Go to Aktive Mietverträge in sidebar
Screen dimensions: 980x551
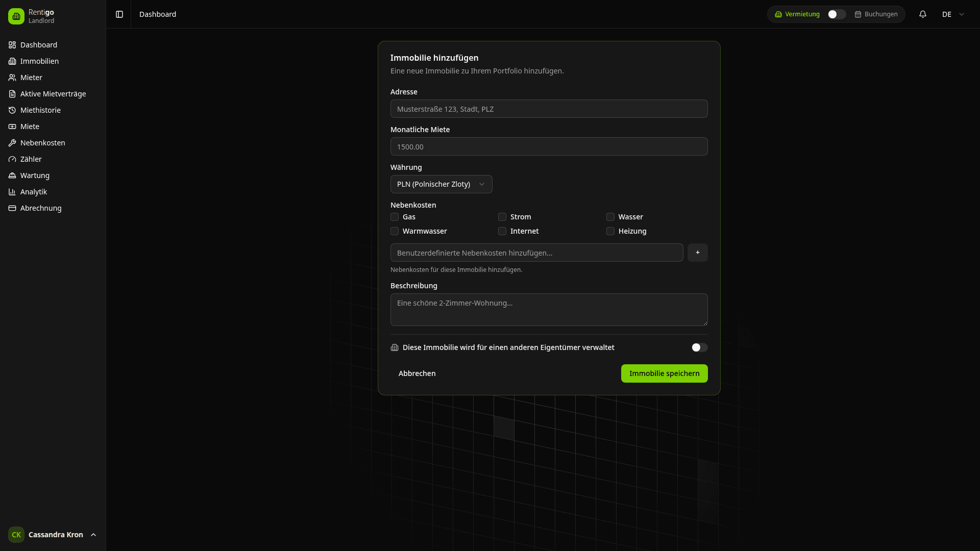pos(53,94)
